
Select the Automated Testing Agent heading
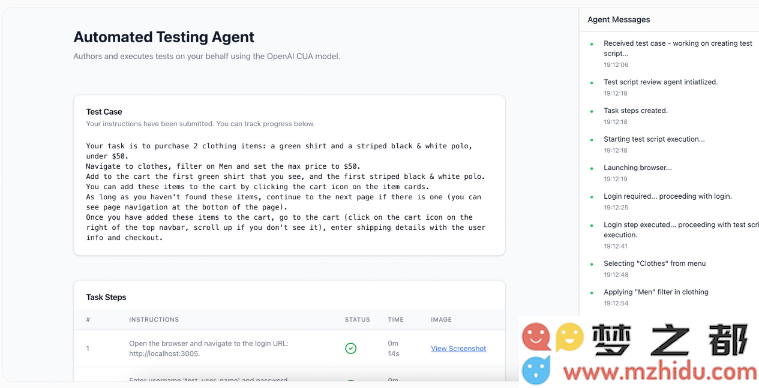164,37
